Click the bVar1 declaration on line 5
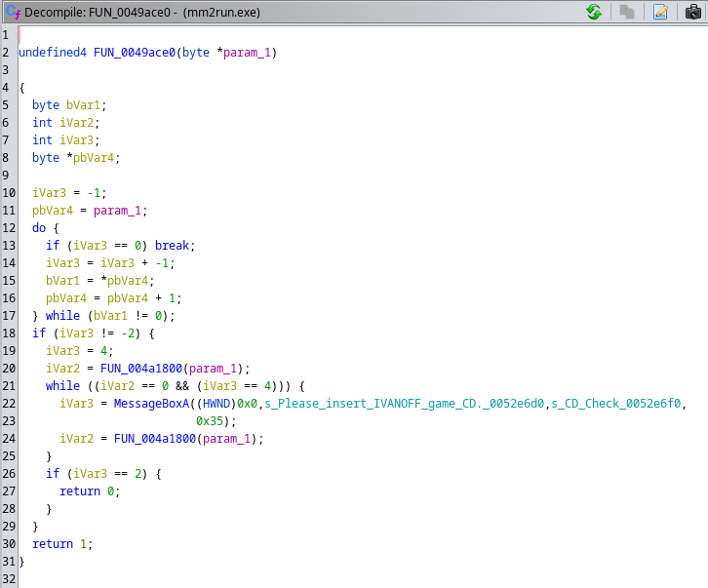This screenshot has width=708, height=588. [x=83, y=105]
